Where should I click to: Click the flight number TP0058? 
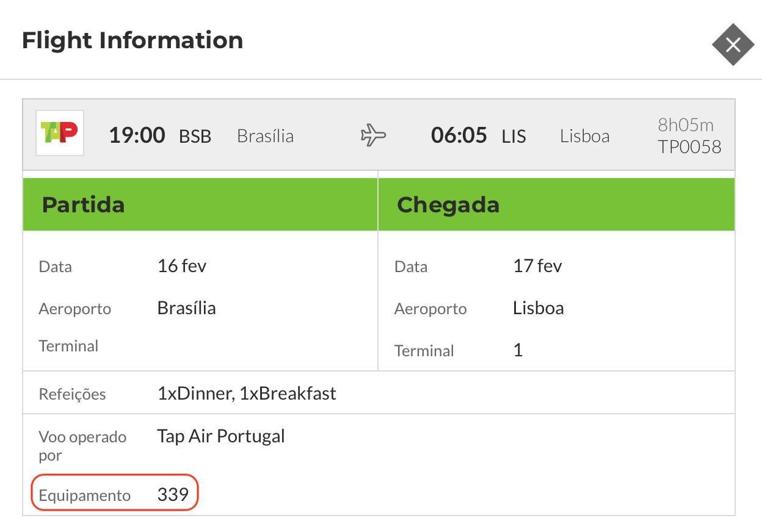pyautogui.click(x=689, y=147)
